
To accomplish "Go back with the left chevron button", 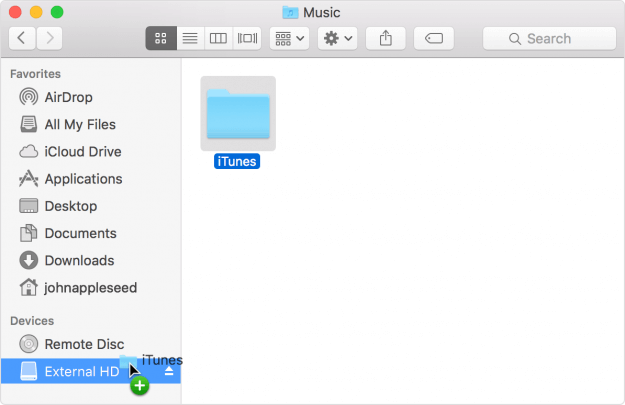I will point(22,38).
